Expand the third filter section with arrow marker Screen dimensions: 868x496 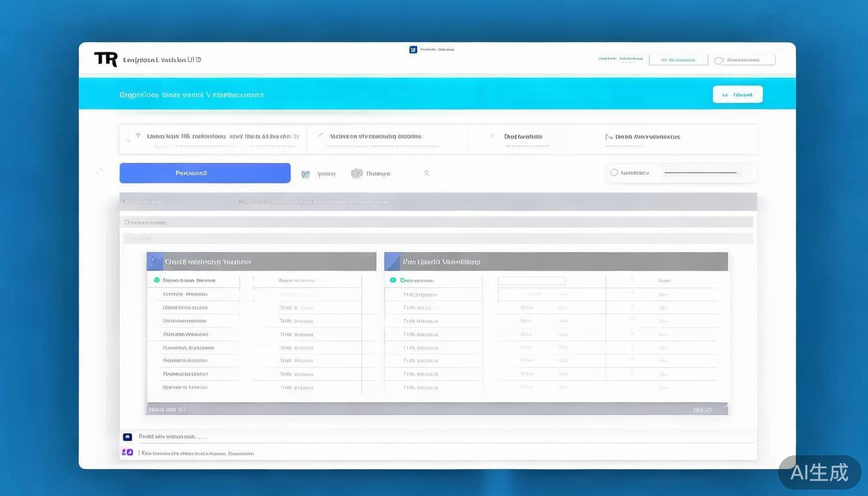493,136
